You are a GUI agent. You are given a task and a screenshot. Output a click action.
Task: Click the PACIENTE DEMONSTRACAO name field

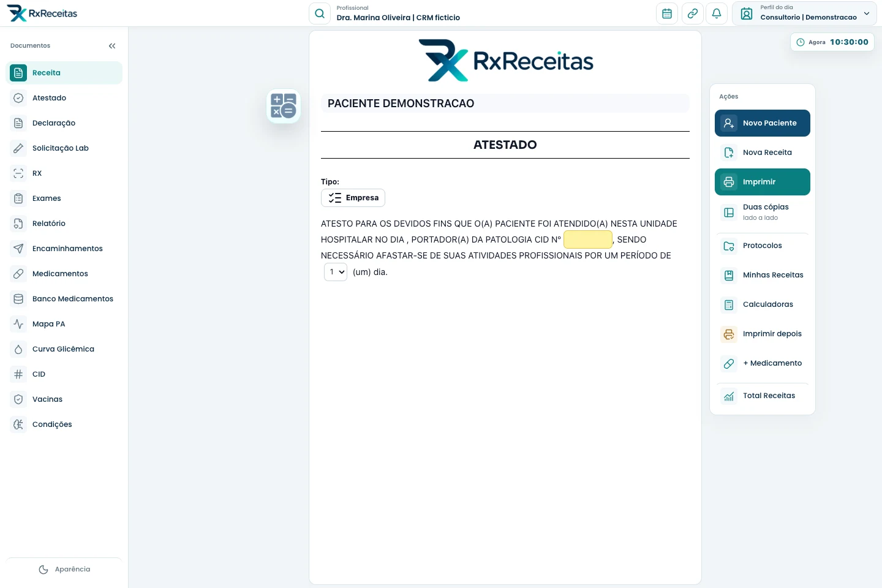505,104
